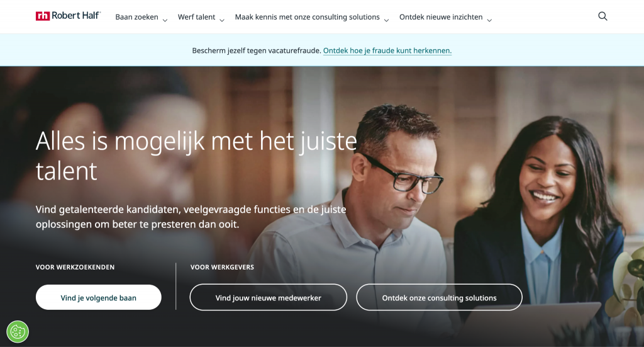Click Ontdek onze consulting solutions button
The image size is (644, 347).
click(x=439, y=297)
